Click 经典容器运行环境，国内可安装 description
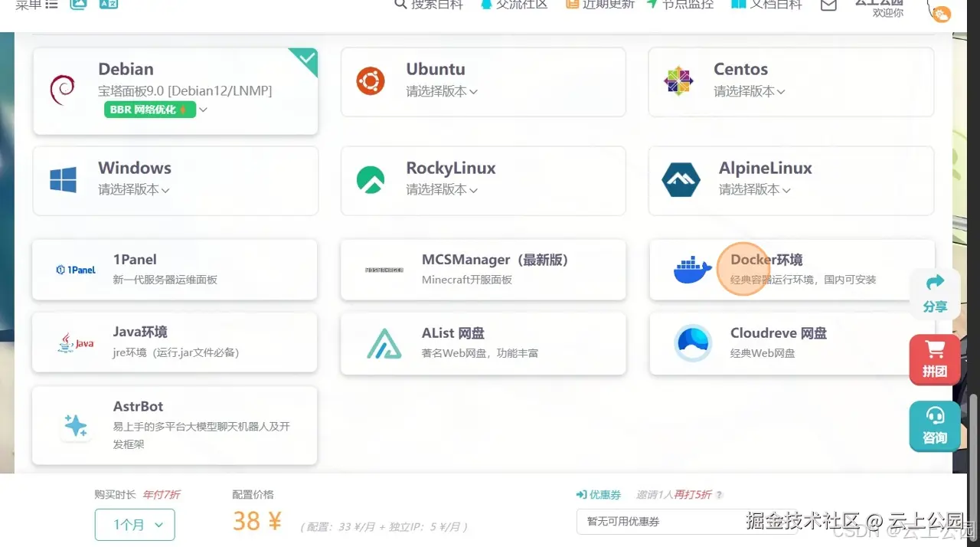Viewport: 980px width, 547px height. pos(803,280)
